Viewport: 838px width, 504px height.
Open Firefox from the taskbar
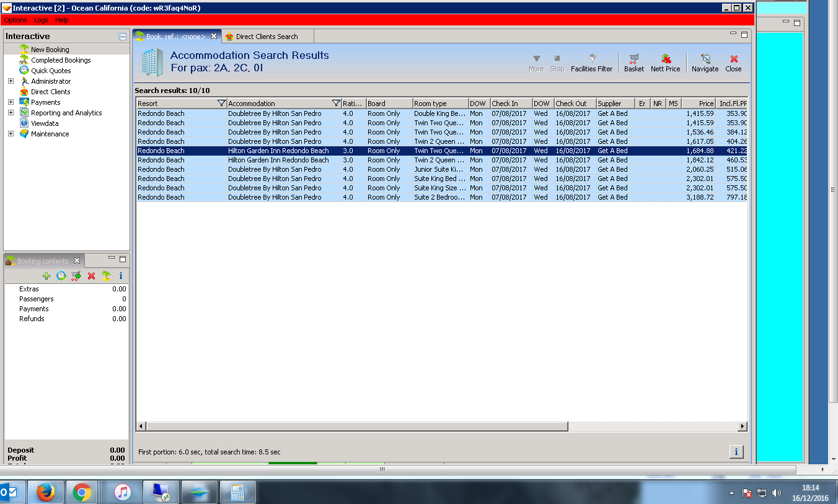coord(46,493)
